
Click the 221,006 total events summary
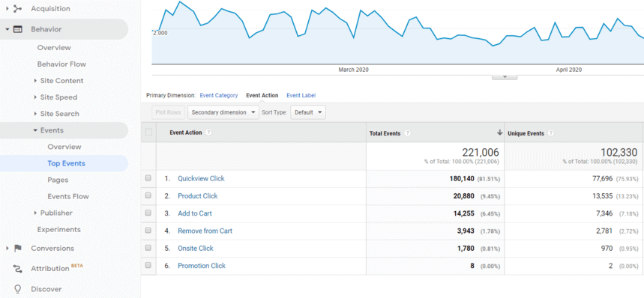[481, 153]
